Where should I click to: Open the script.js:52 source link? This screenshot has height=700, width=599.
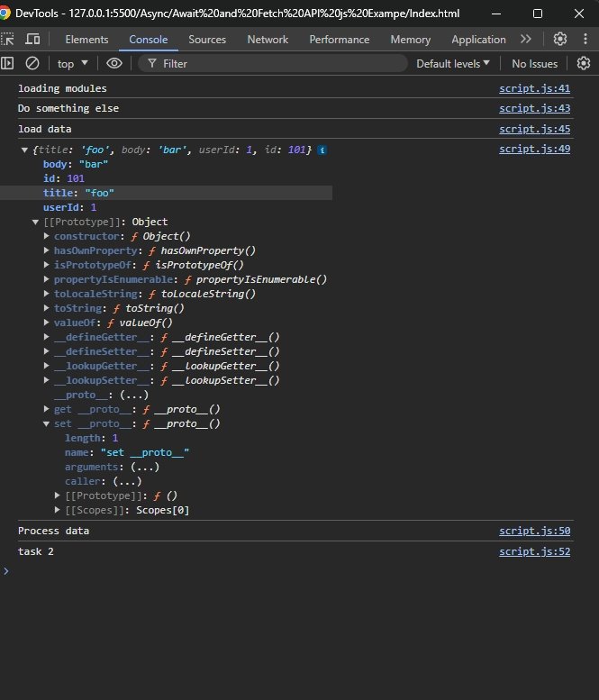(534, 551)
